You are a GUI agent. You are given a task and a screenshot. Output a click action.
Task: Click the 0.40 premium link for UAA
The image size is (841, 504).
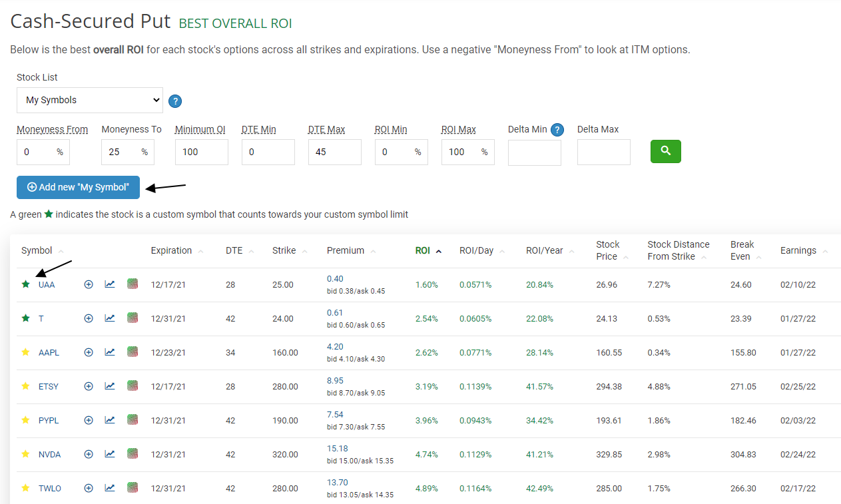click(x=335, y=278)
